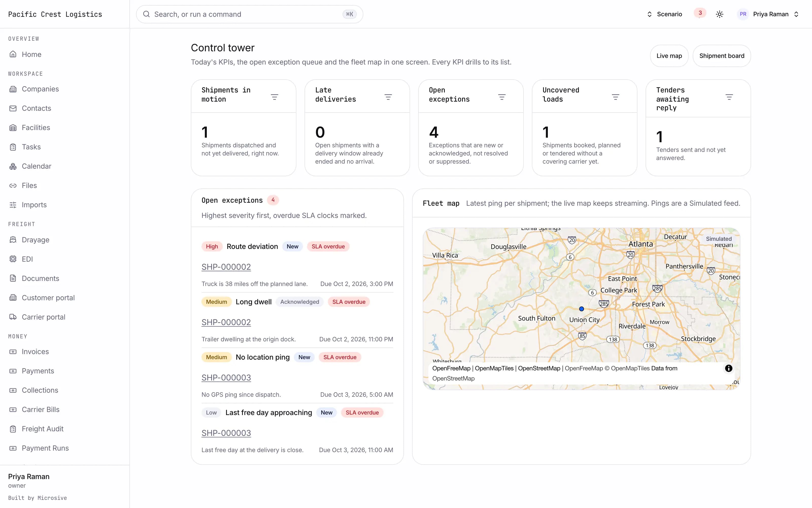Click the Carrier portal truck icon
The width and height of the screenshot is (812, 508).
click(x=13, y=317)
